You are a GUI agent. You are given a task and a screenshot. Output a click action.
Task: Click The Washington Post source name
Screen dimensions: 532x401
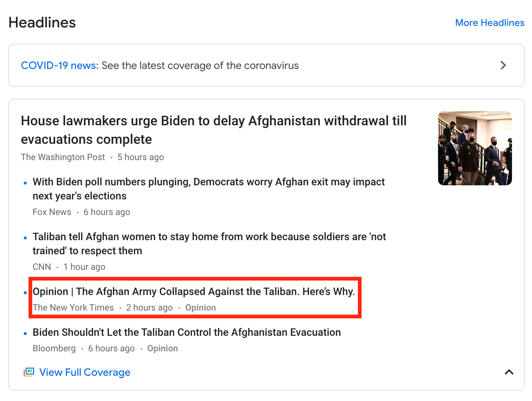click(63, 157)
